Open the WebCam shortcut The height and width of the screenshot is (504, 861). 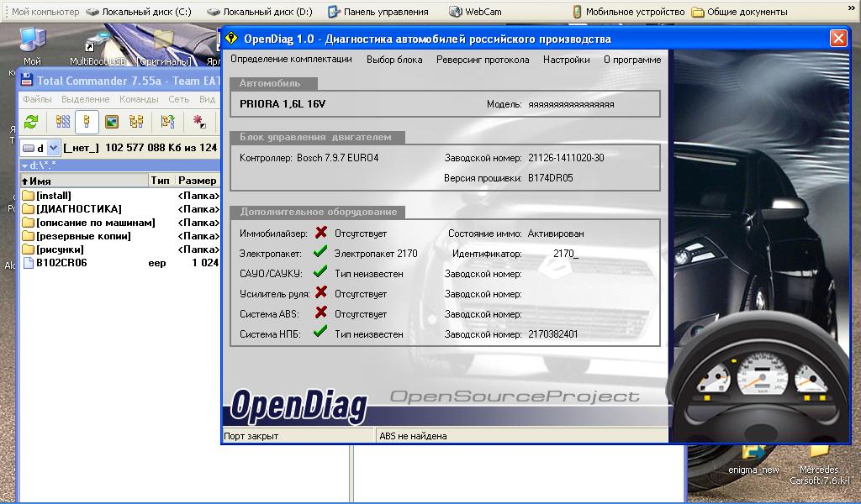(476, 12)
